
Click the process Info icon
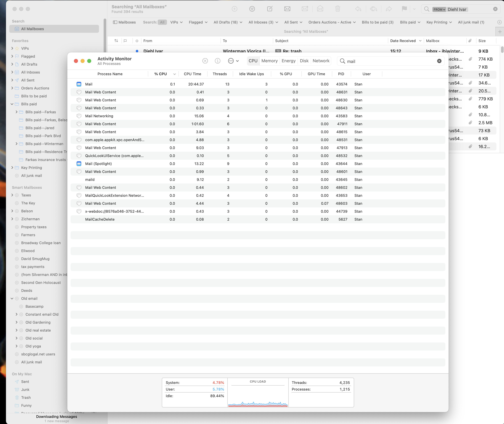[218, 61]
